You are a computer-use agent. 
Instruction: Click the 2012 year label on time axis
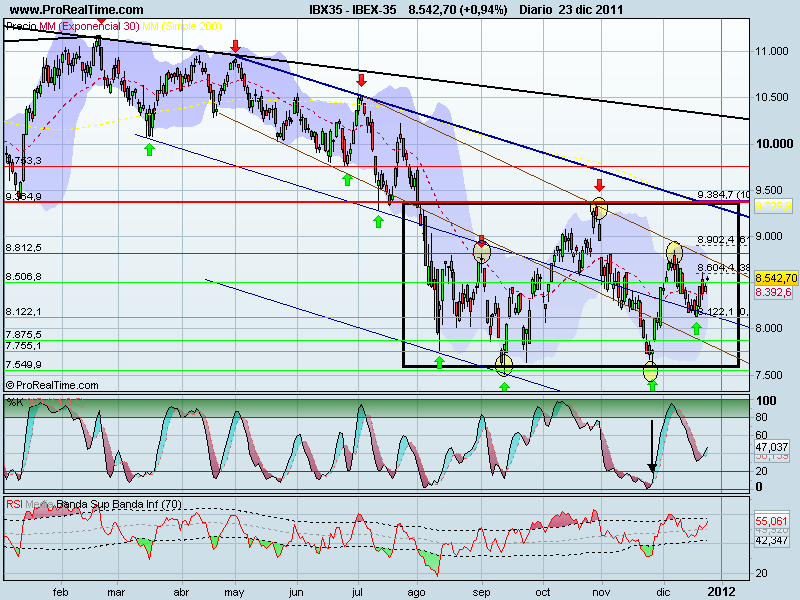tap(722, 592)
